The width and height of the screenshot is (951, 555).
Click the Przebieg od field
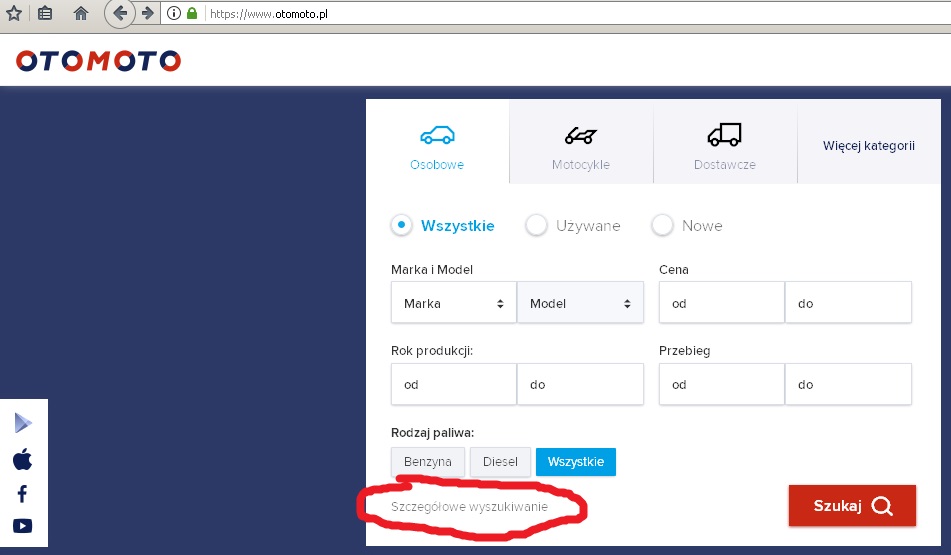722,384
